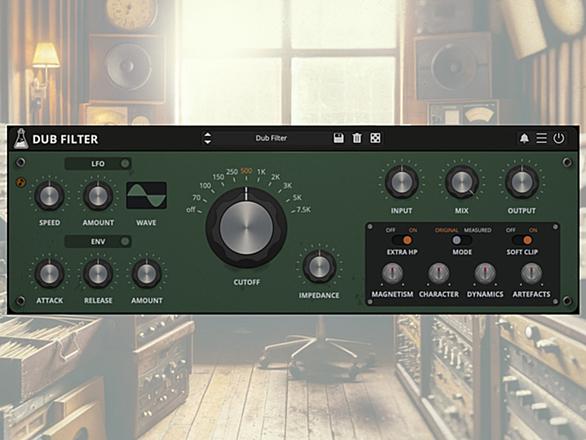Toggle the ENV enable switch
Screen dimensions: 586x440
(x=125, y=241)
